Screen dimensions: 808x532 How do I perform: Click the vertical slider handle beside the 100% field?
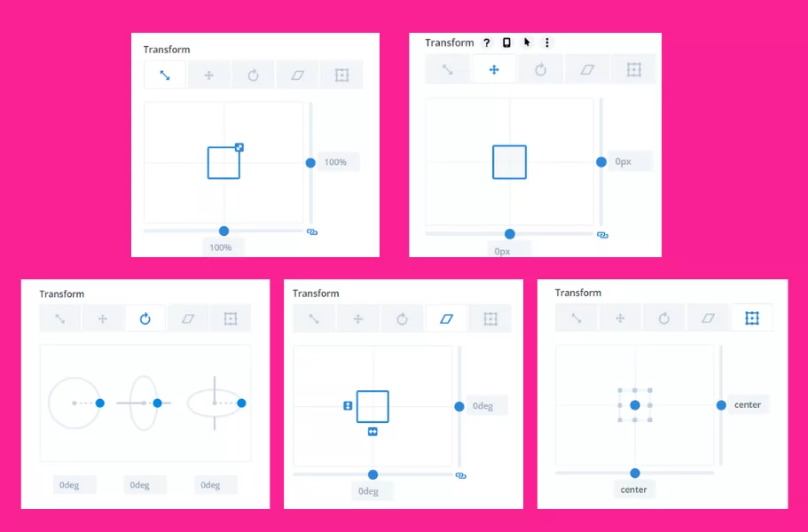(310, 163)
